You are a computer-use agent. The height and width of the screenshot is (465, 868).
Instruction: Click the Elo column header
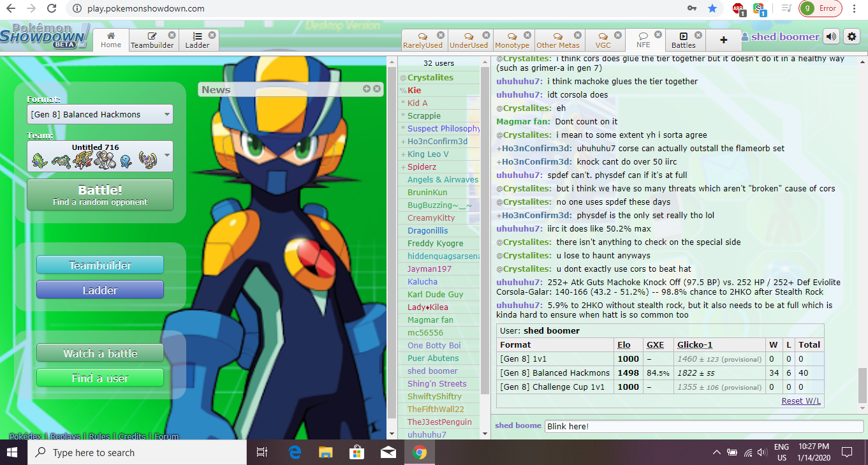click(624, 344)
